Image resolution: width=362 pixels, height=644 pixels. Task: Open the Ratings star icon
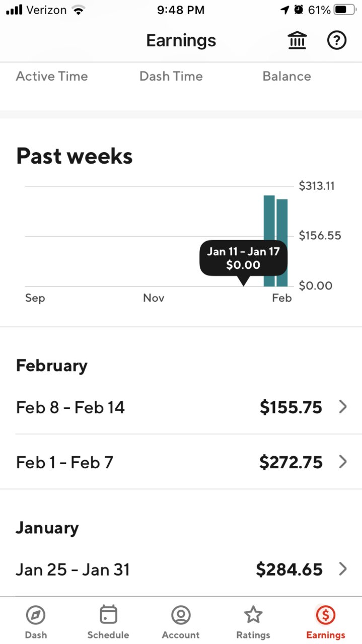[x=253, y=615]
